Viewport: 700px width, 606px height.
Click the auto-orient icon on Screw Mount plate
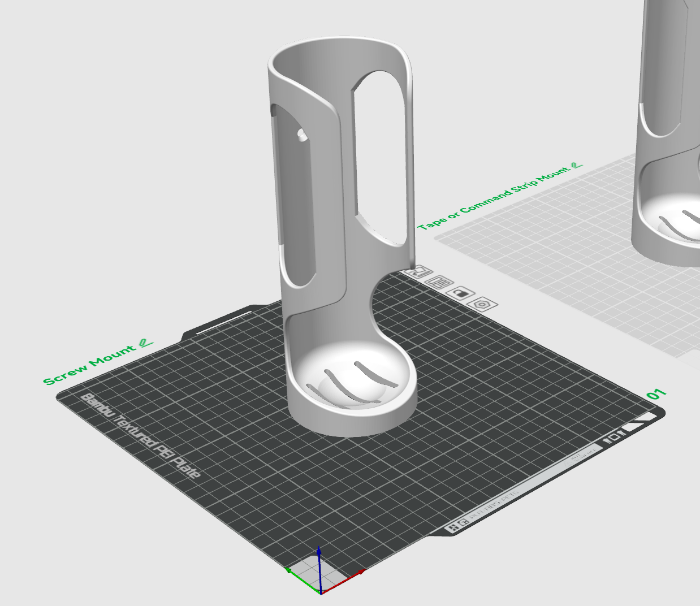tap(420, 272)
